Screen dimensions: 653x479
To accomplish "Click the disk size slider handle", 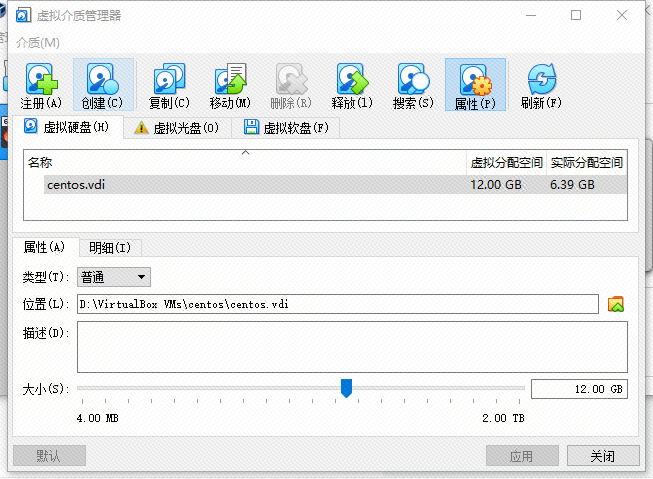I will [346, 388].
